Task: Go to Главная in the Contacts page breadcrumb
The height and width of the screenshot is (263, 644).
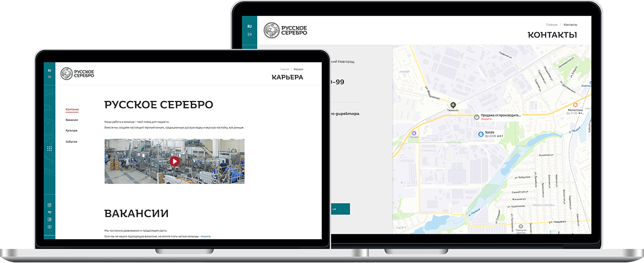Action: point(552,25)
